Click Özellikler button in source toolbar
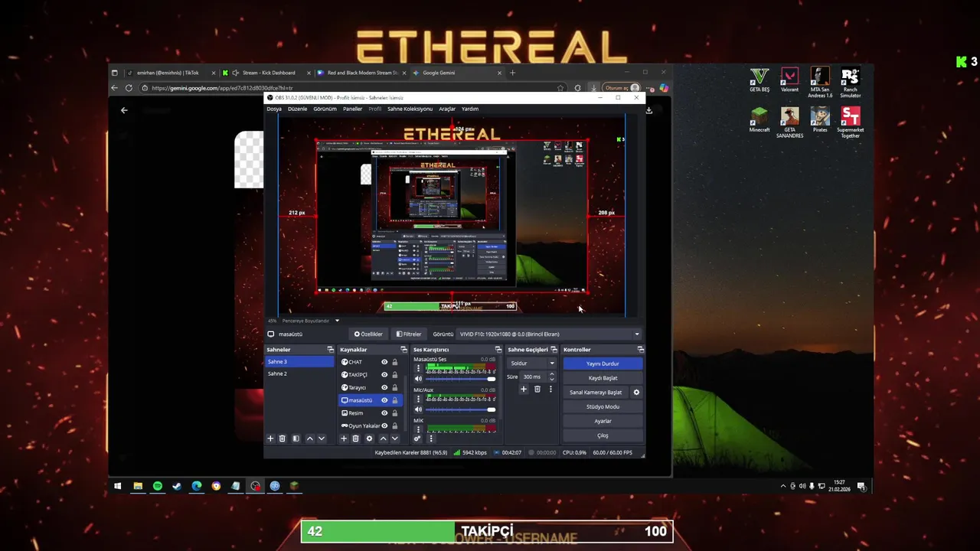This screenshot has width=980, height=551. coord(368,334)
